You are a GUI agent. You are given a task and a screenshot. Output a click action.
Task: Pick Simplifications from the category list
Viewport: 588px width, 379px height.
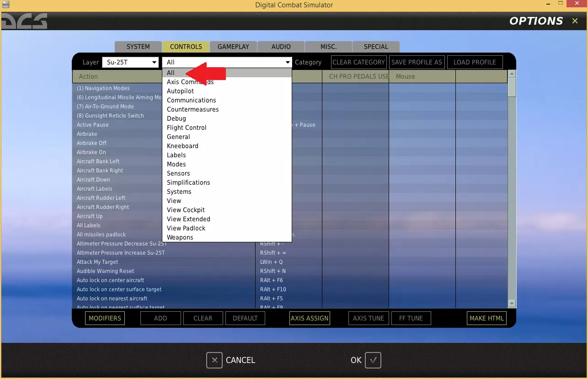tap(227, 182)
